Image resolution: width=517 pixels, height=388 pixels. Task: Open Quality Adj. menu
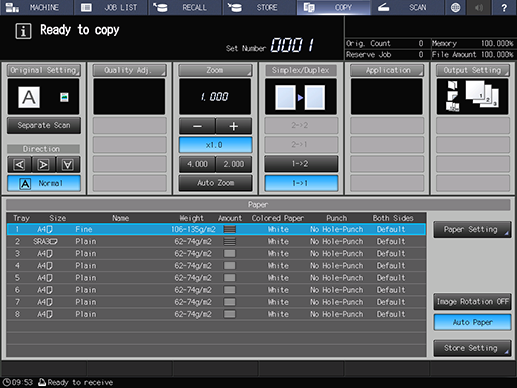click(x=129, y=70)
